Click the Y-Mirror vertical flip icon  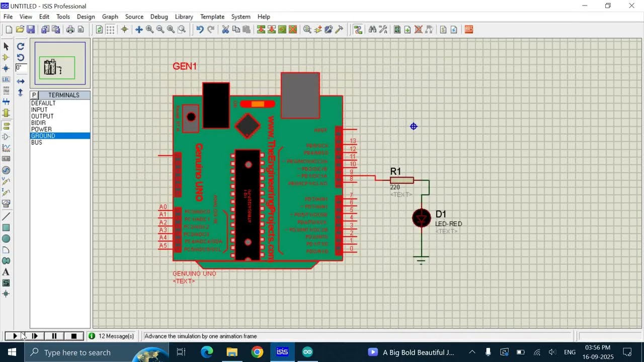[x=21, y=93]
